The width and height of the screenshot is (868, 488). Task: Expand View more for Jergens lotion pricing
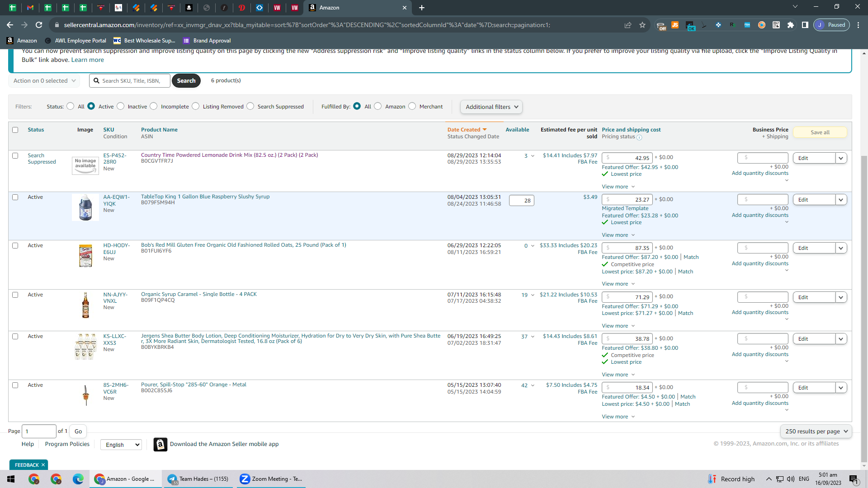coord(618,375)
